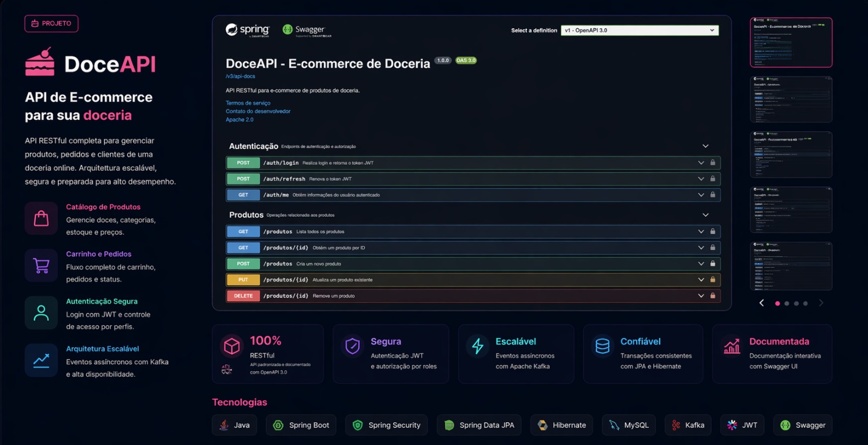Expand the POST /produtos row chevron

[701, 263]
